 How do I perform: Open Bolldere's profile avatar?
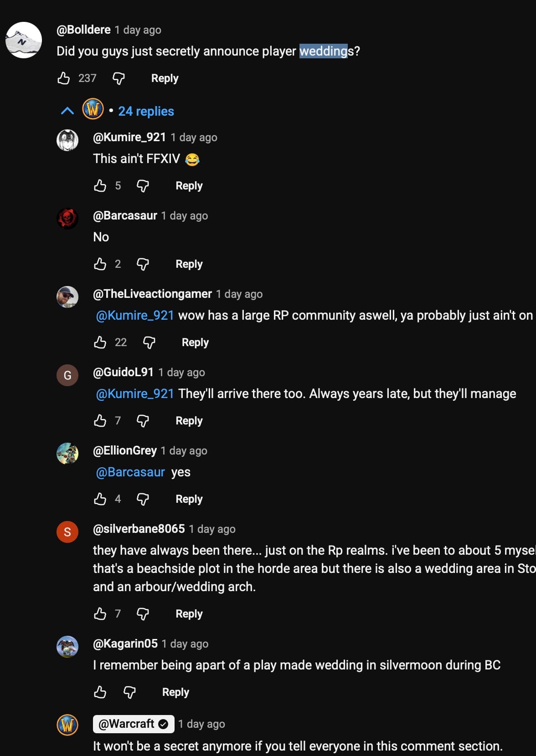[24, 40]
